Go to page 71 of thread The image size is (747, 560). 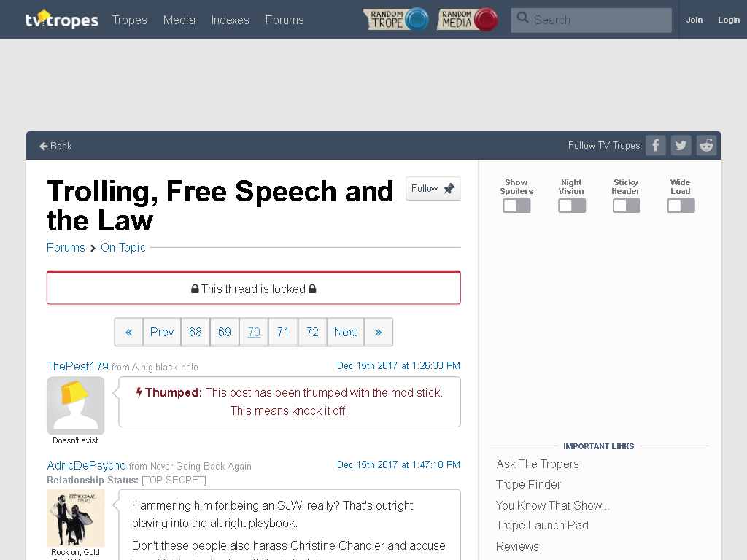coord(283,332)
